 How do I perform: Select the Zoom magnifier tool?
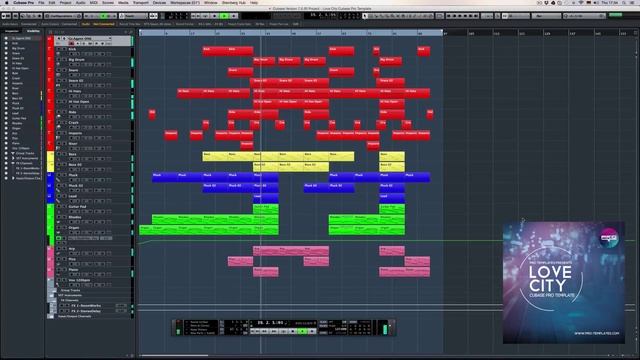[x=393, y=16]
